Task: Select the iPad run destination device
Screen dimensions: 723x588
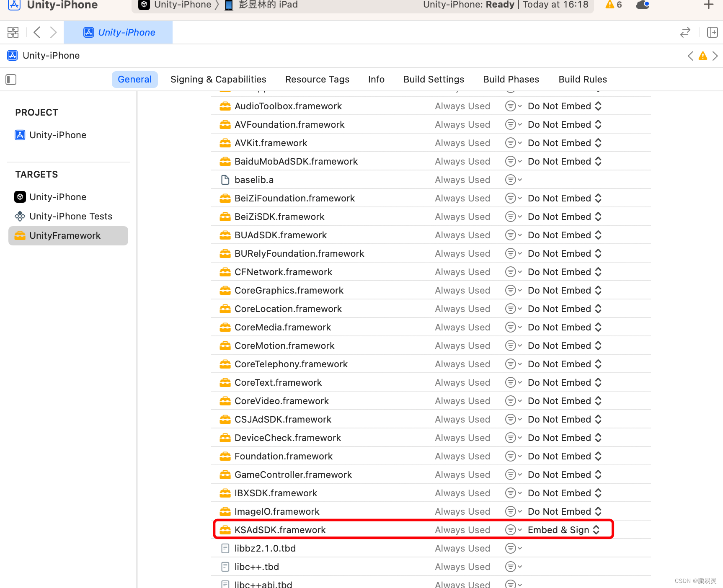Action: [261, 5]
